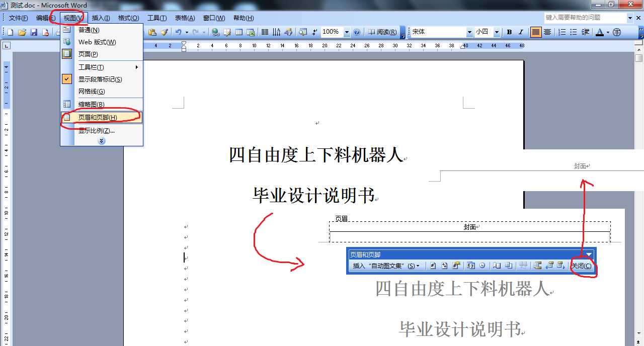Viewport: 644px width, 346px height.
Task: Open Page Setup book icon
Action: click(x=497, y=266)
